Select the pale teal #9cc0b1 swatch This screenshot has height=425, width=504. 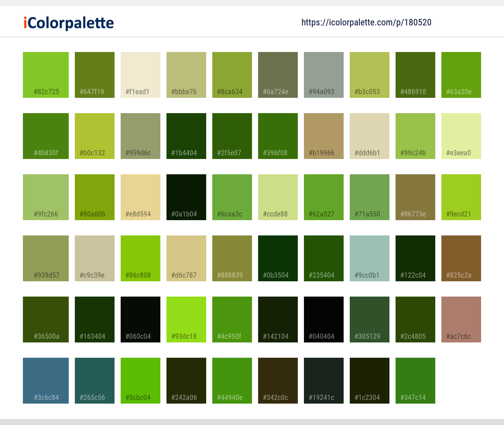tap(370, 258)
